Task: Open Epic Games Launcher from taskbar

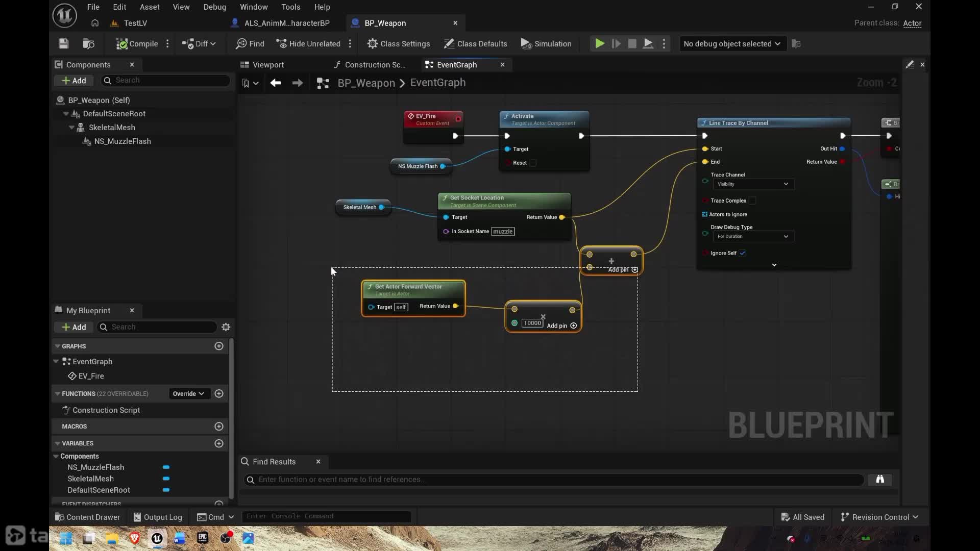Action: [203, 538]
